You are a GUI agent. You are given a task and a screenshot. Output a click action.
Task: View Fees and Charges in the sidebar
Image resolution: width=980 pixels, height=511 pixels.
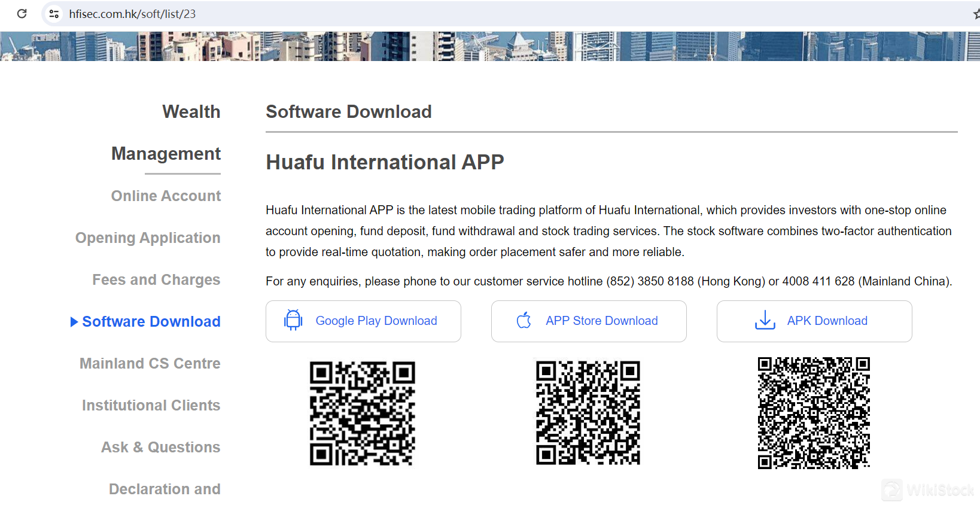coord(156,280)
